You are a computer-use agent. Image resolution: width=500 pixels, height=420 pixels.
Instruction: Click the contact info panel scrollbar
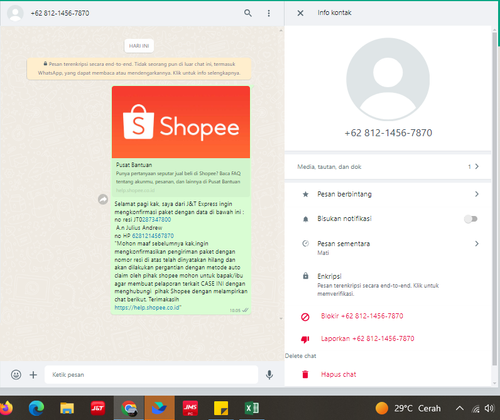[495, 200]
